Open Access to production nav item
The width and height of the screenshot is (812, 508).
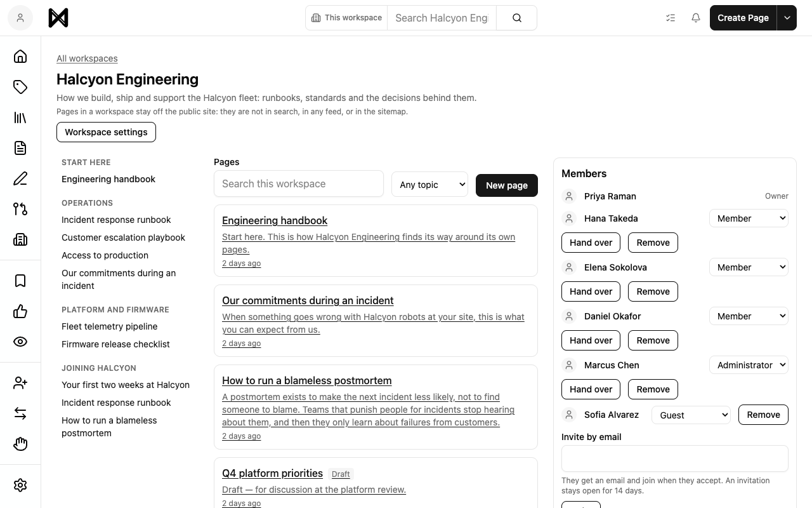click(105, 255)
